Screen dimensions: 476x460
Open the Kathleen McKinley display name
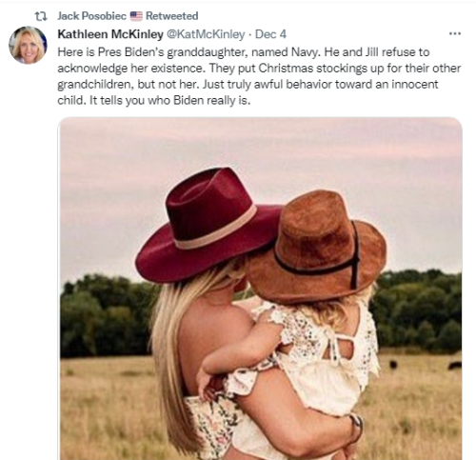110,34
